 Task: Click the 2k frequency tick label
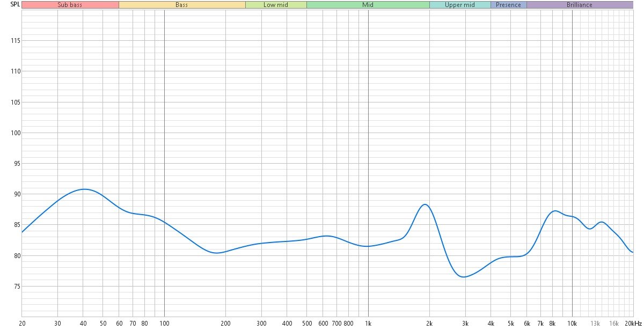coord(429,324)
